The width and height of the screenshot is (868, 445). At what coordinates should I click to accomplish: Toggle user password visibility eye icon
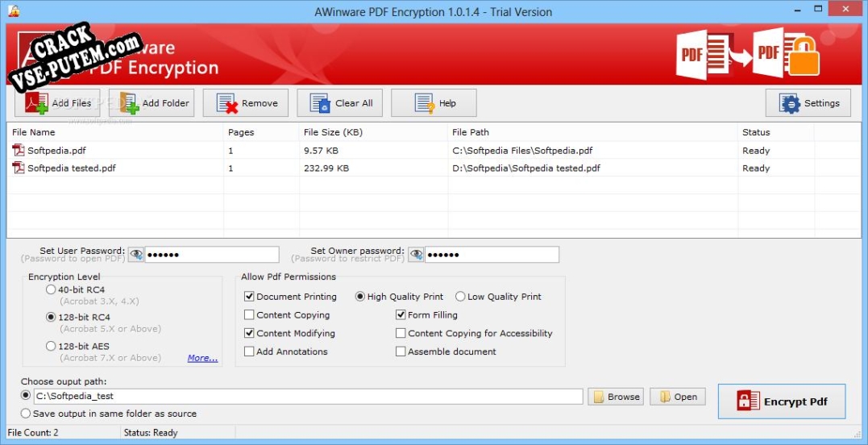click(x=135, y=255)
